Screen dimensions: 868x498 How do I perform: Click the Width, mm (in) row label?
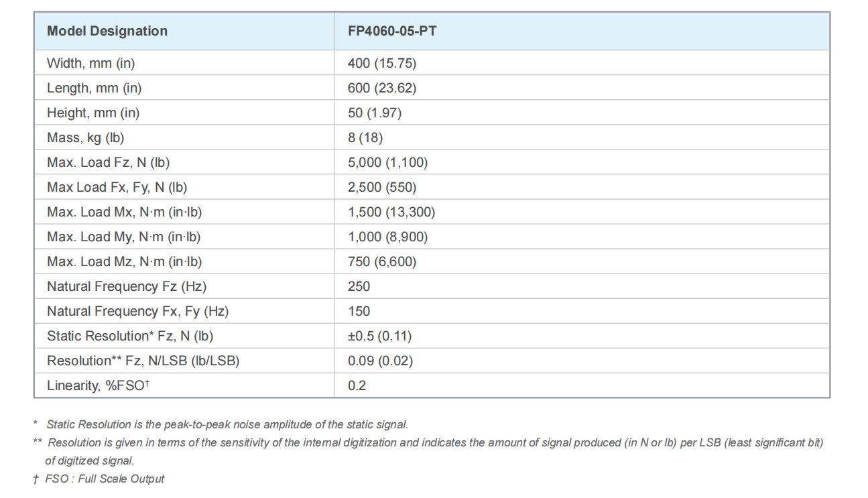tap(91, 63)
